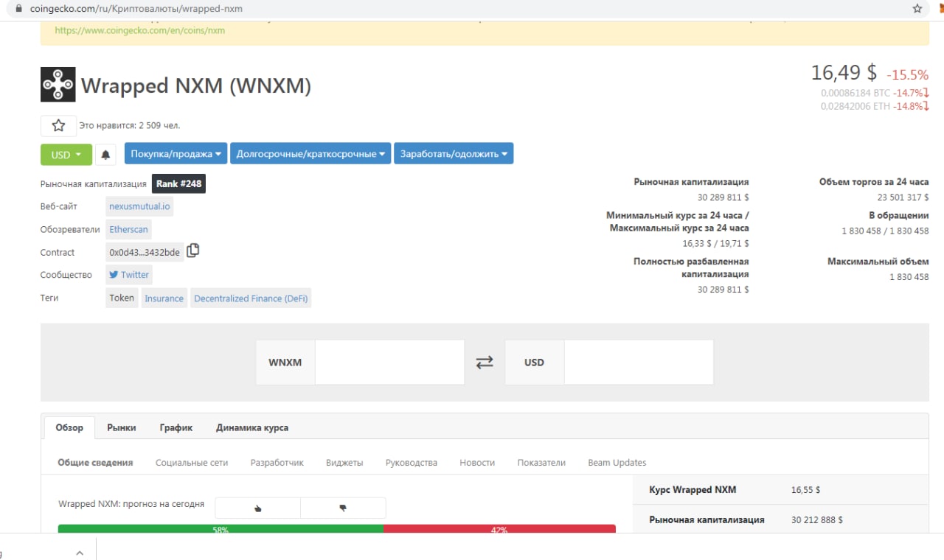The width and height of the screenshot is (944, 560).
Task: Click the 0,02842006 ETH value
Action: pyautogui.click(x=855, y=106)
